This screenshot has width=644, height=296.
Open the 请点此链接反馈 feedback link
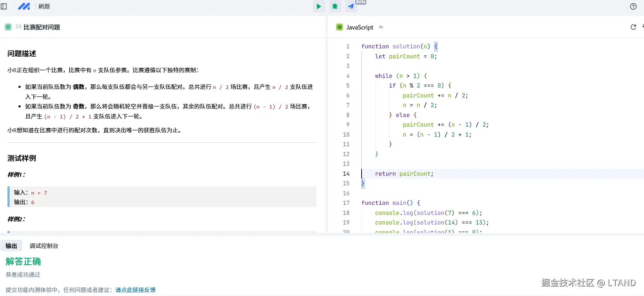coord(135,290)
